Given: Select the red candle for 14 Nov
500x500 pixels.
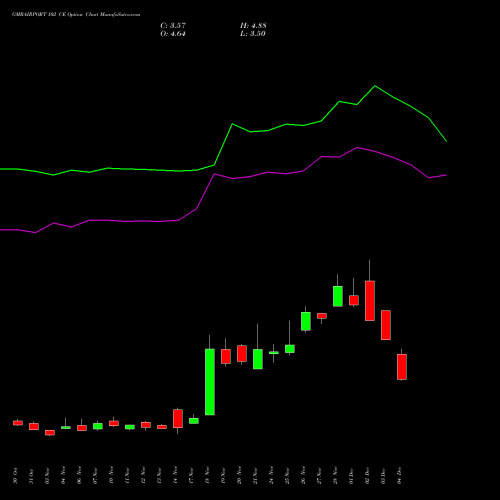Looking at the screenshot, I should (178, 418).
